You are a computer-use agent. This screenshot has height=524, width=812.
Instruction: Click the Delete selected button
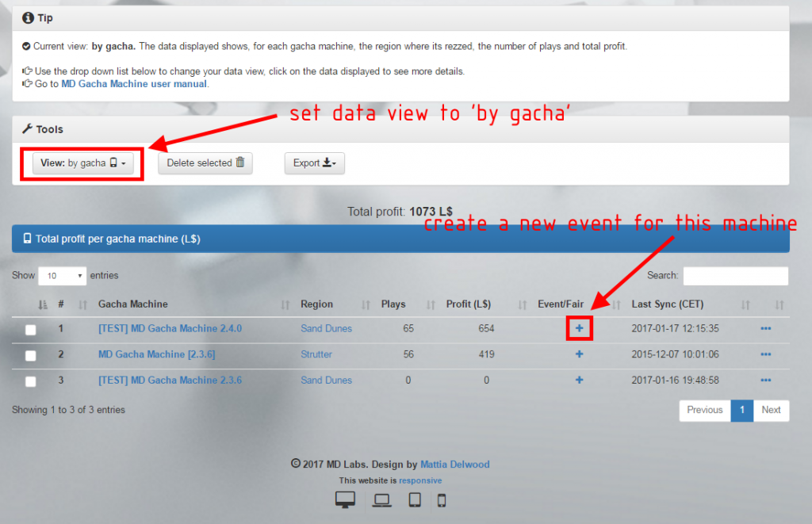(x=205, y=163)
